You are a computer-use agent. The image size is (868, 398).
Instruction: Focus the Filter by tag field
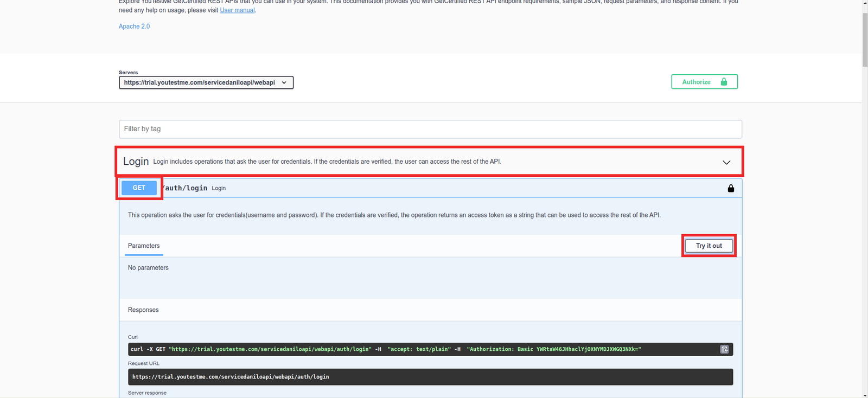pyautogui.click(x=430, y=129)
